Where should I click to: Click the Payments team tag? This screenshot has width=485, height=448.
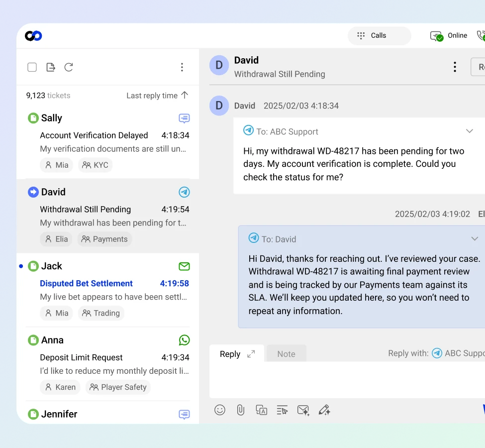click(104, 239)
